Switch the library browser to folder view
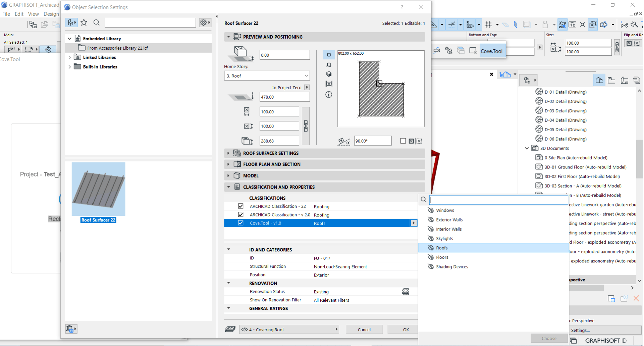 pyautogui.click(x=71, y=22)
